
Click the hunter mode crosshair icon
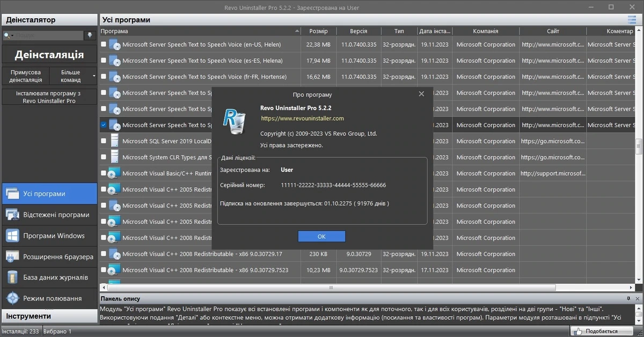(12, 298)
